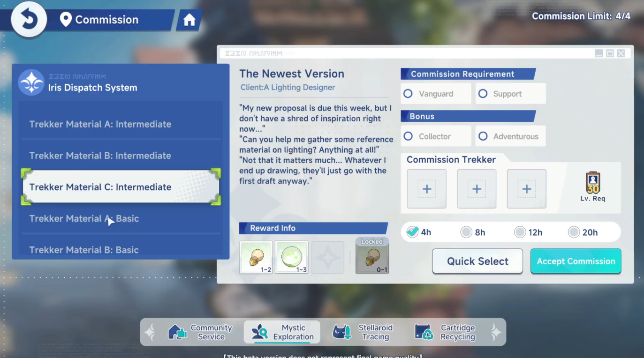Switch to the Mystic Exploration tab

(x=282, y=332)
